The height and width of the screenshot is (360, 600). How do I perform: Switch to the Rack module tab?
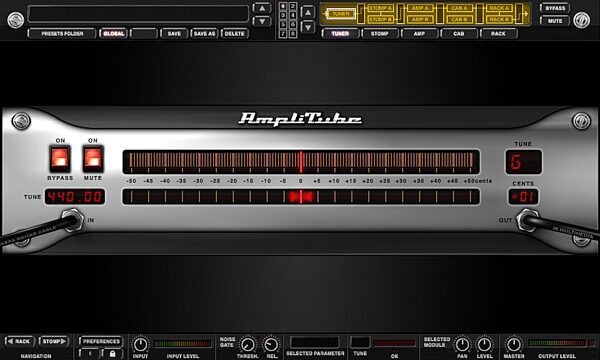pyautogui.click(x=498, y=34)
